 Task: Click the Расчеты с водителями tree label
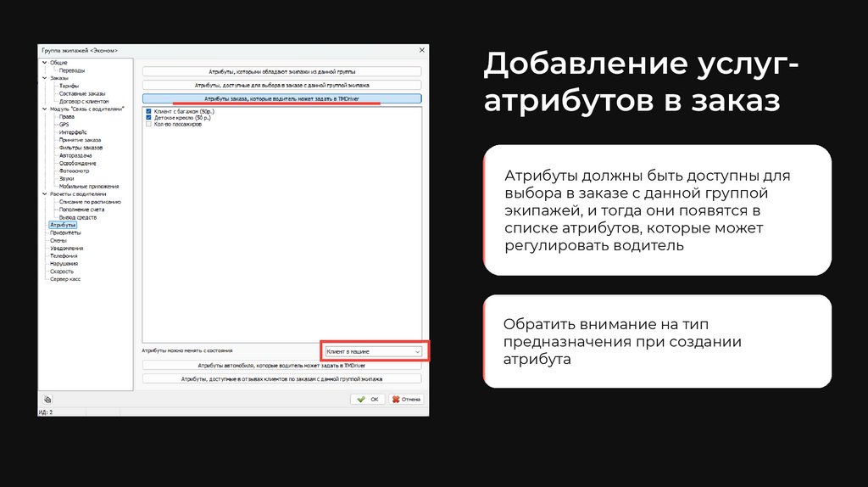pos(78,194)
